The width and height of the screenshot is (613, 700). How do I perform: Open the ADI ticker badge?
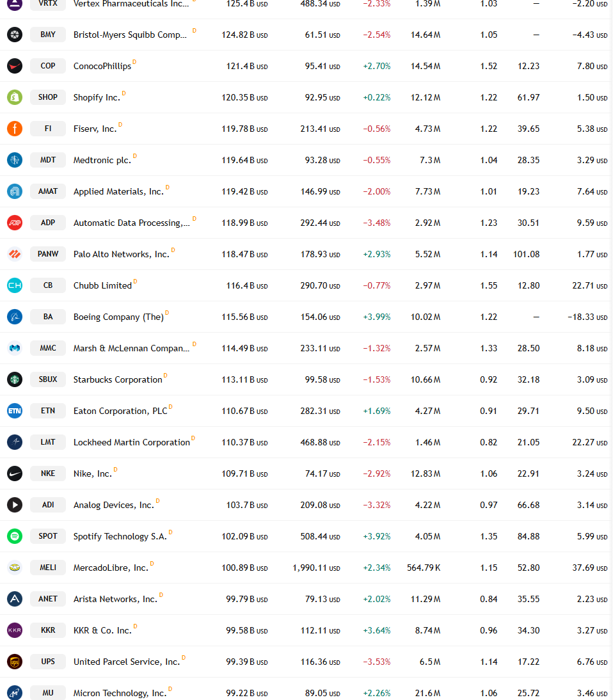[x=48, y=505]
